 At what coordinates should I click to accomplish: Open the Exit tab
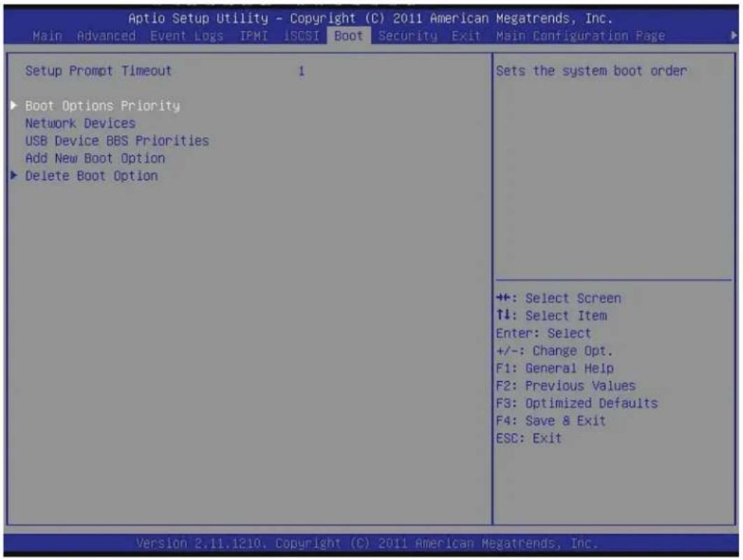pyautogui.click(x=466, y=36)
